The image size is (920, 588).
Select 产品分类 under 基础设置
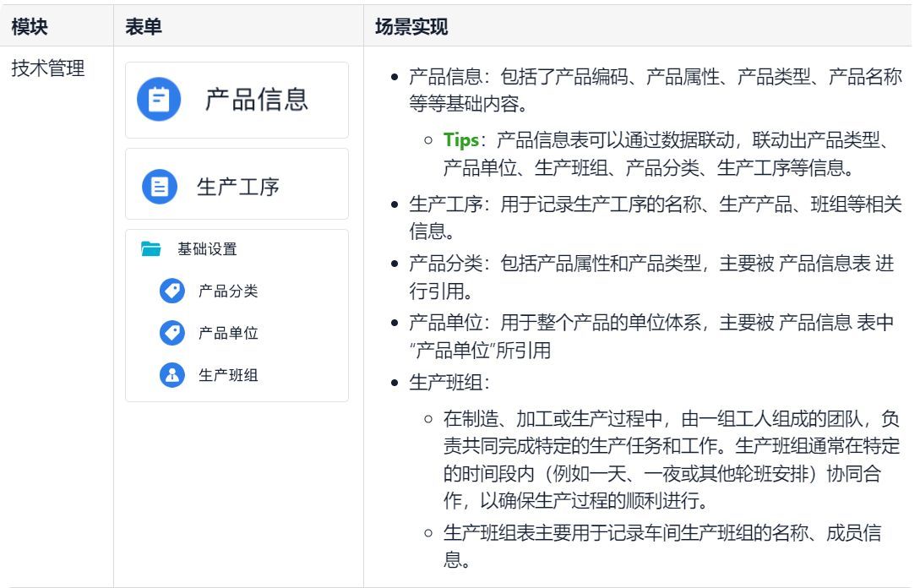(228, 291)
